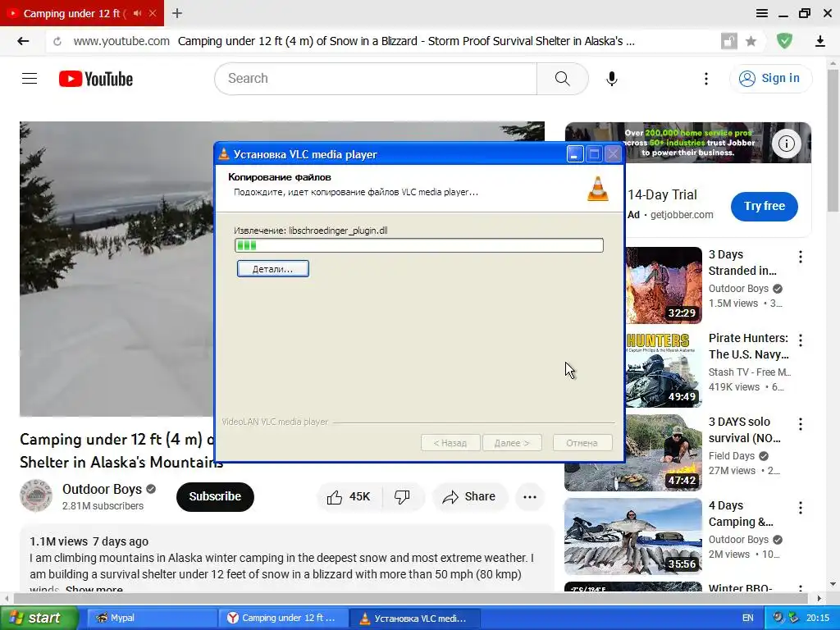Click the video player area
This screenshot has width=840, height=630.
(x=116, y=269)
